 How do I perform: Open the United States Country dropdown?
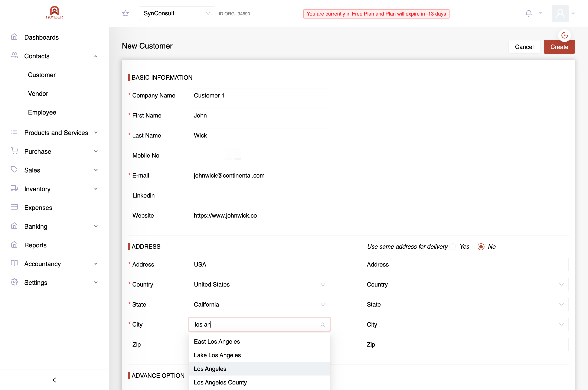(259, 285)
